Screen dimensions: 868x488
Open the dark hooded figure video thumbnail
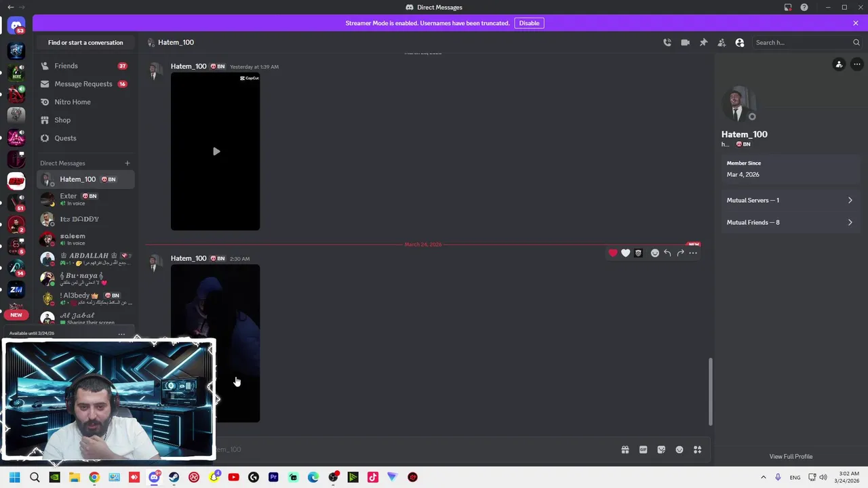[x=215, y=344]
